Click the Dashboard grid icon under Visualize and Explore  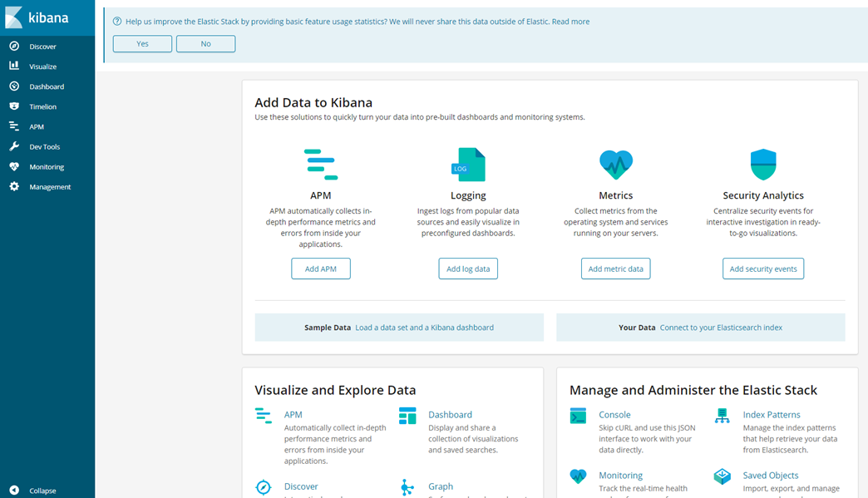(407, 416)
